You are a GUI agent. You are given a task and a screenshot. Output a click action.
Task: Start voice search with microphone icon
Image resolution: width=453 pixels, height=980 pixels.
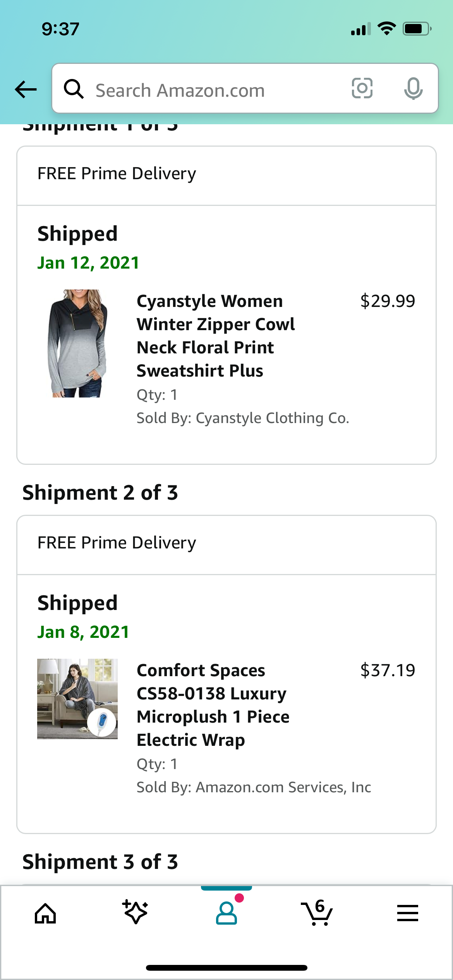tap(413, 89)
